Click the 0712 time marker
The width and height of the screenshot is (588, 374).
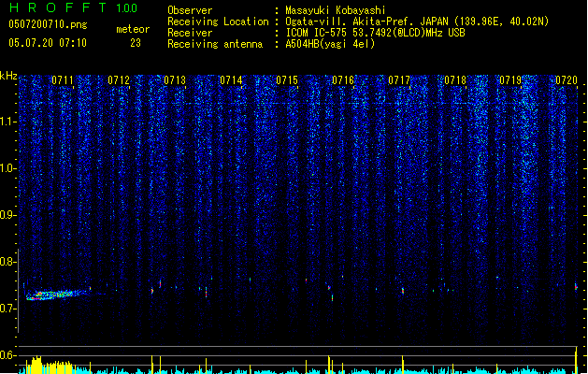[119, 80]
